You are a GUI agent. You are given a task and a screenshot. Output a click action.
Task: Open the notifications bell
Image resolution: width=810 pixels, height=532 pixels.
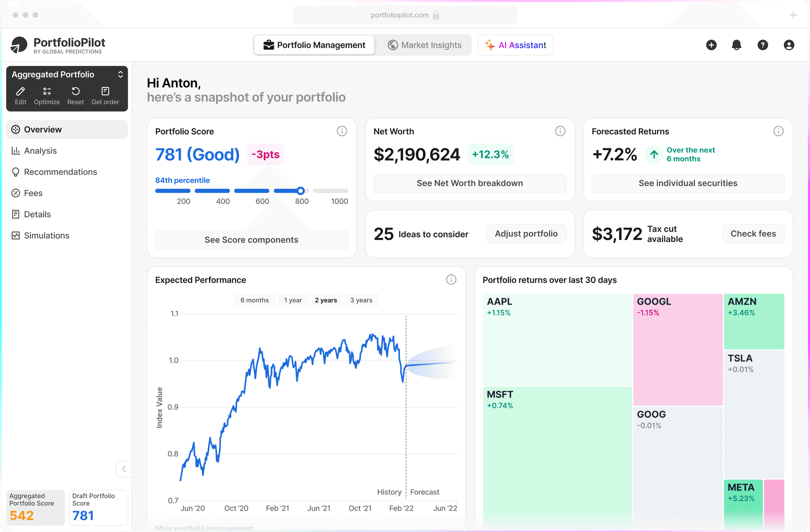(x=736, y=45)
